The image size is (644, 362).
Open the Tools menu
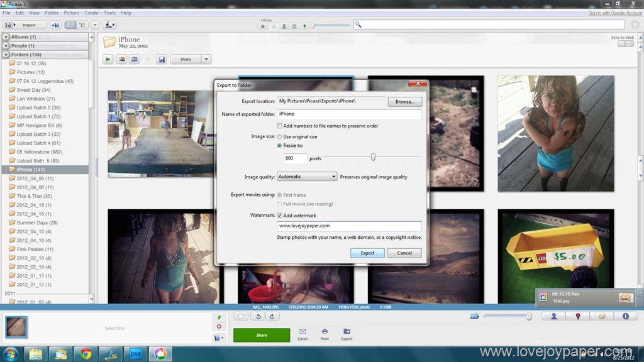pyautogui.click(x=109, y=13)
